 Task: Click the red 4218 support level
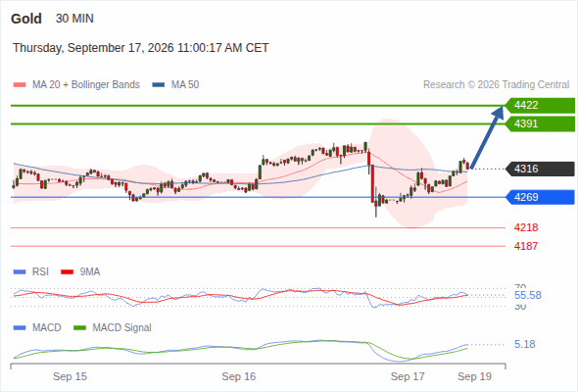[526, 227]
